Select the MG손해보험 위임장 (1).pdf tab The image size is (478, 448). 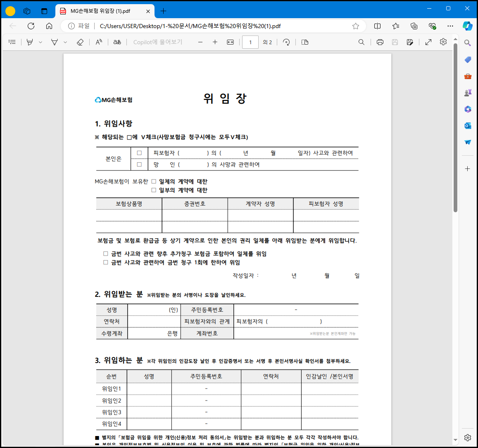pyautogui.click(x=105, y=11)
